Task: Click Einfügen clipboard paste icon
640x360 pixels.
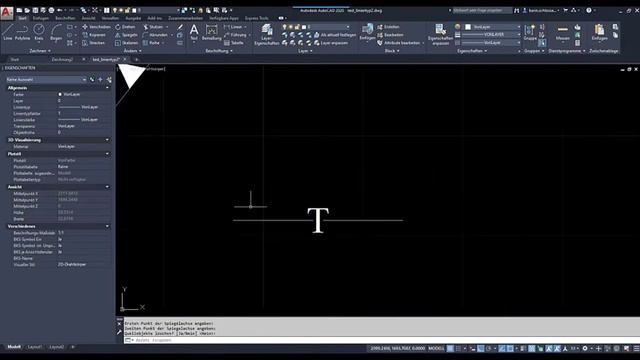Action: pyautogui.click(x=599, y=32)
